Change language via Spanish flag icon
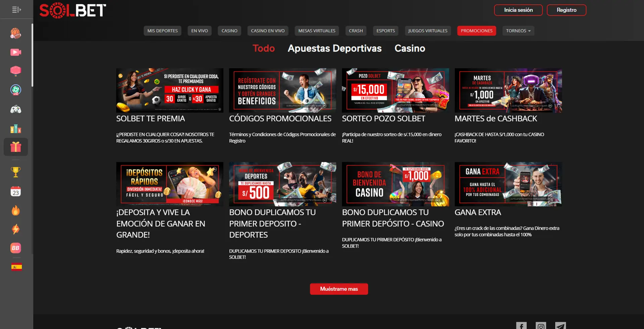 point(16,267)
